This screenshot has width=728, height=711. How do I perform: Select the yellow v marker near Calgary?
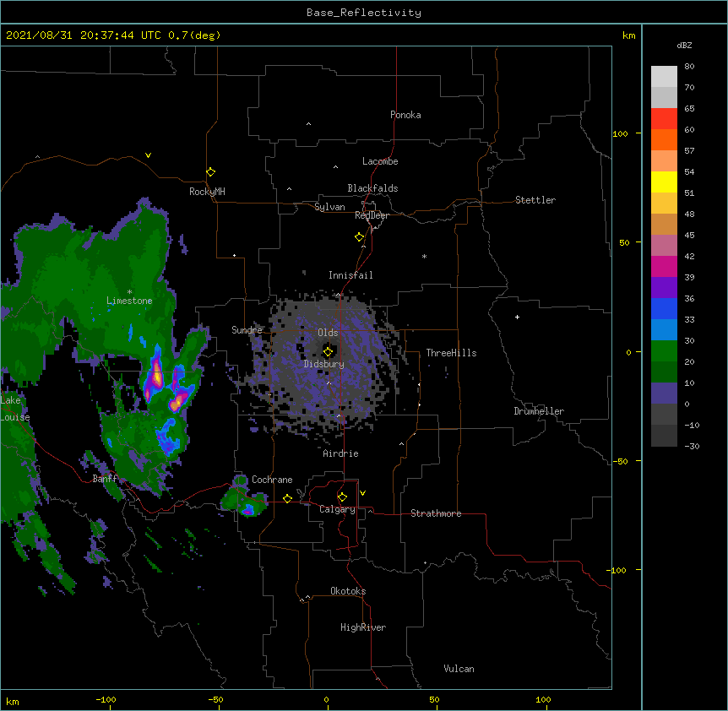tap(362, 493)
